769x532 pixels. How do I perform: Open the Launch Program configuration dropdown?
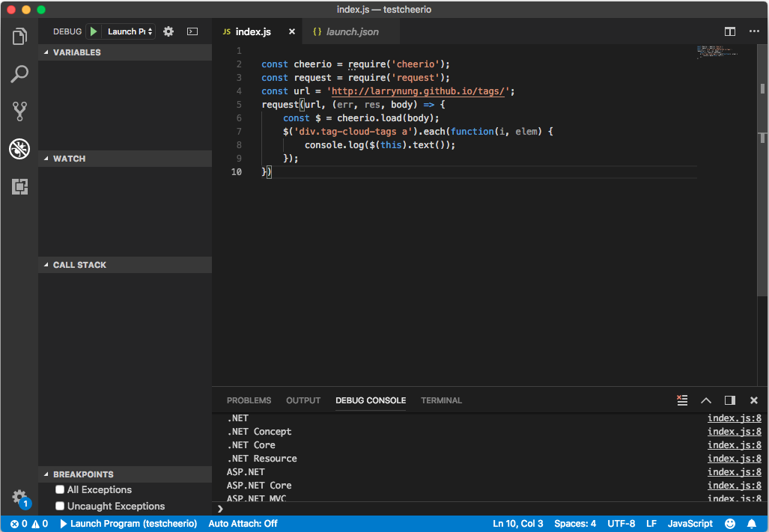tap(130, 31)
